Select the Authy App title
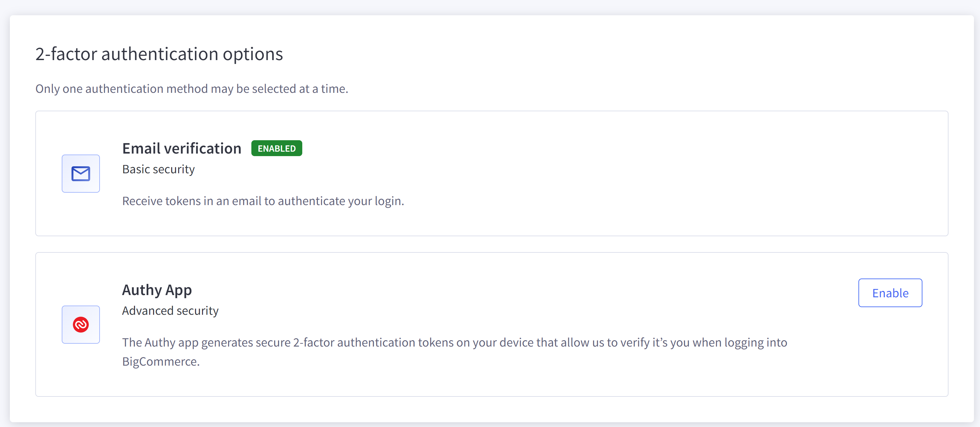The height and width of the screenshot is (427, 980). click(x=157, y=290)
